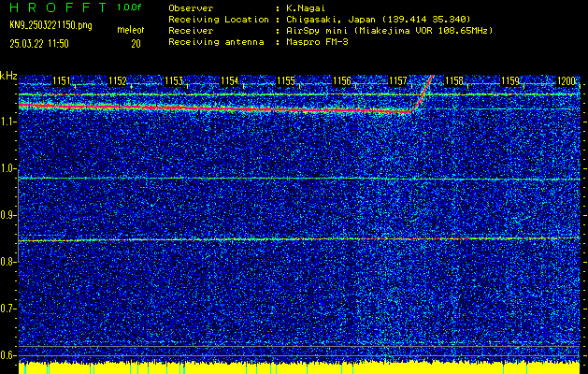Click the 1157 time marker

(x=398, y=80)
